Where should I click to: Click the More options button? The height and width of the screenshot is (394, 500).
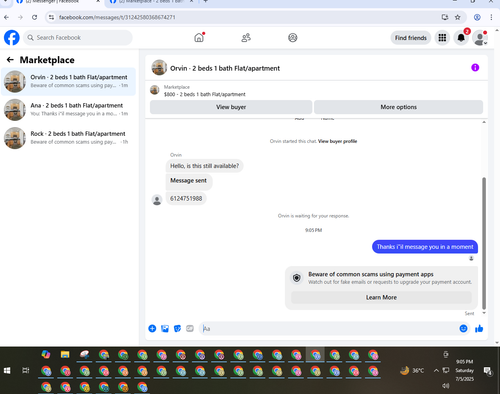(x=398, y=107)
